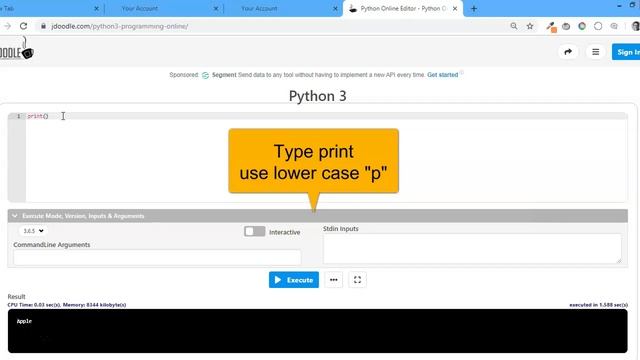Toggle the Interactive mode switch
640x360 pixels.
[255, 231]
